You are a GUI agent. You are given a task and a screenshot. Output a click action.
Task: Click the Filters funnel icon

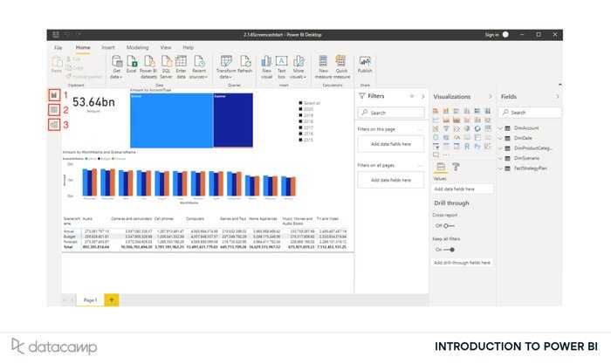pyautogui.click(x=362, y=96)
